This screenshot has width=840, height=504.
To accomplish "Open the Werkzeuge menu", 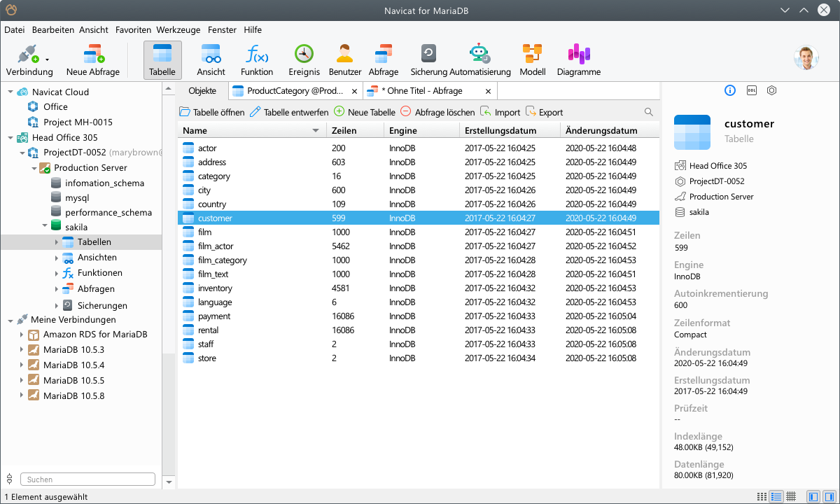I will click(x=178, y=30).
